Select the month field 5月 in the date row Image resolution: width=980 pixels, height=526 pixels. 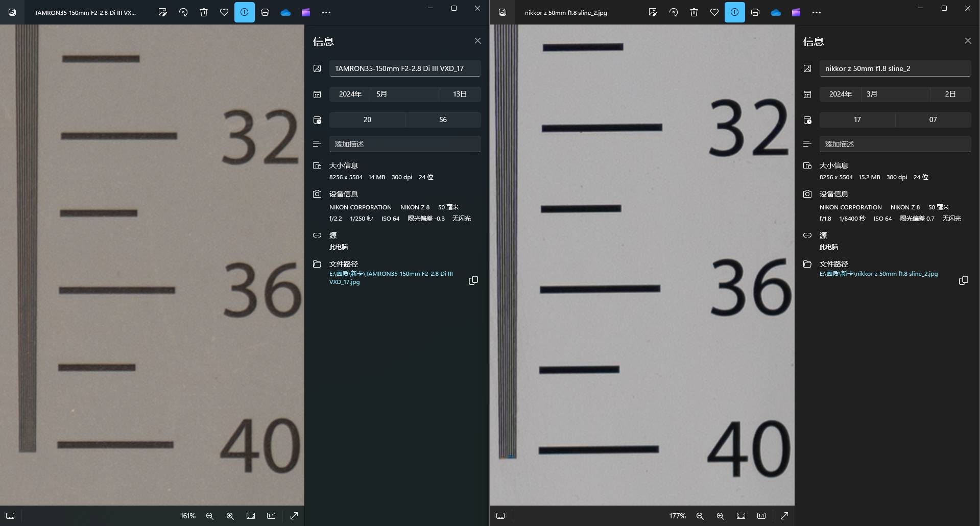(405, 94)
